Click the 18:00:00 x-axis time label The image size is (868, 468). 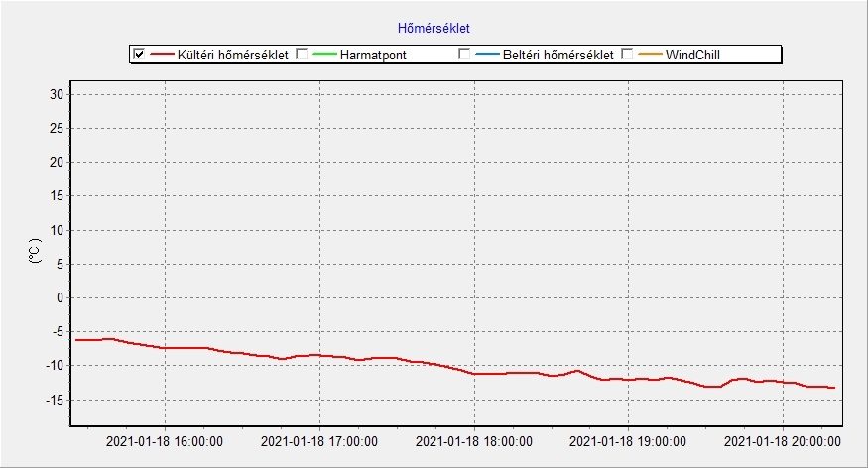point(474,441)
